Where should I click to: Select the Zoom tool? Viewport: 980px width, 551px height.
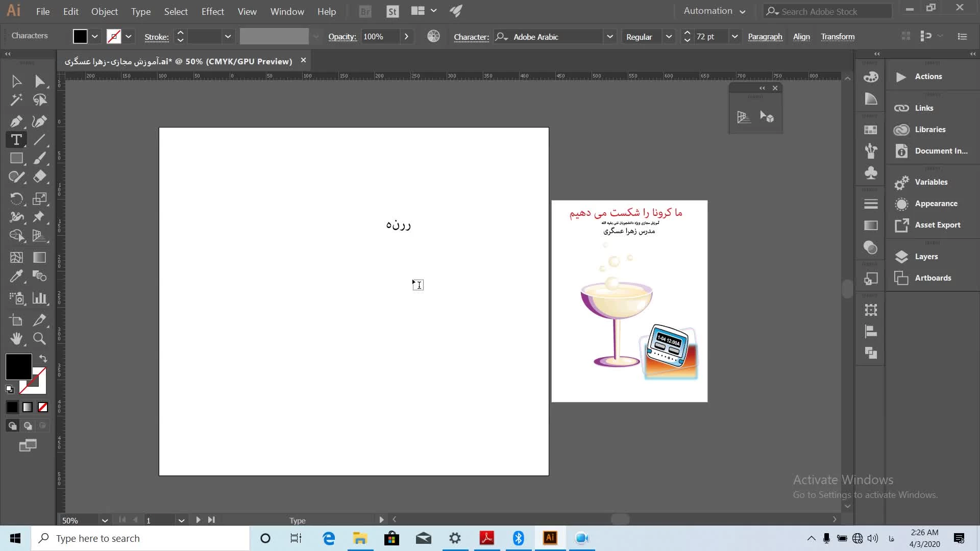point(39,339)
